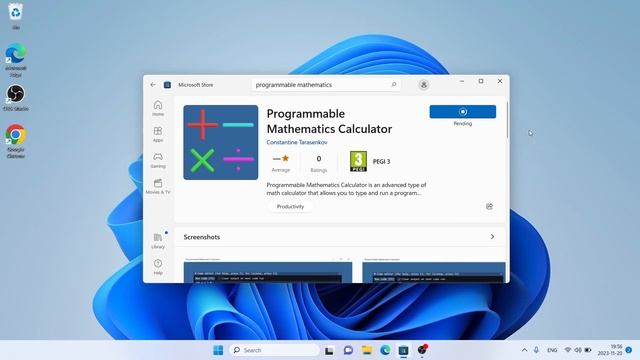Open Chat app in the taskbar
This screenshot has height=360, width=640.
348,350
